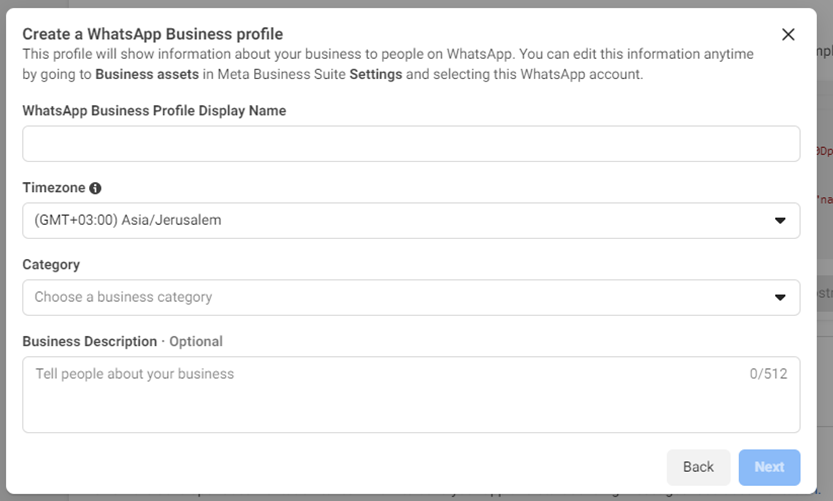Open the Choose a business category selector
833x501 pixels.
click(x=411, y=298)
